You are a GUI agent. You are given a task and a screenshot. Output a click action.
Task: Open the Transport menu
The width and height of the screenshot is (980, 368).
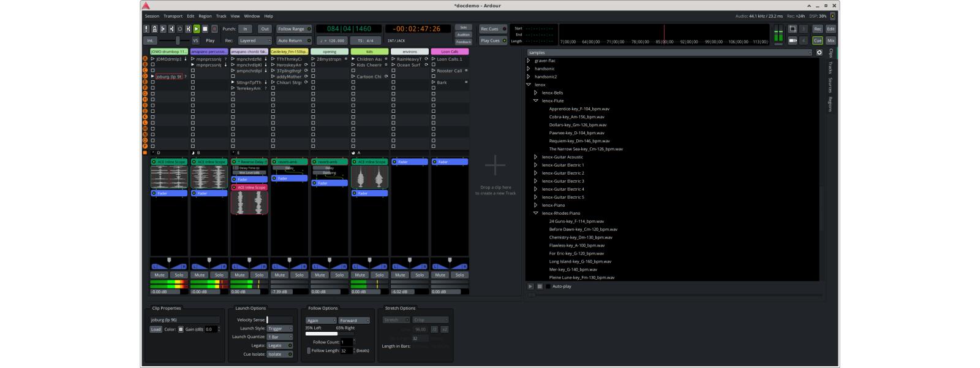[173, 16]
